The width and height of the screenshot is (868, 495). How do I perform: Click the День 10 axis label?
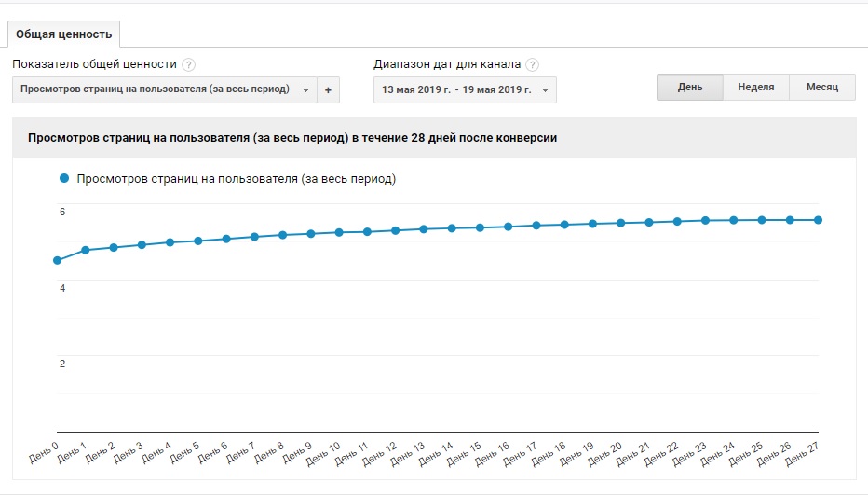coord(323,453)
